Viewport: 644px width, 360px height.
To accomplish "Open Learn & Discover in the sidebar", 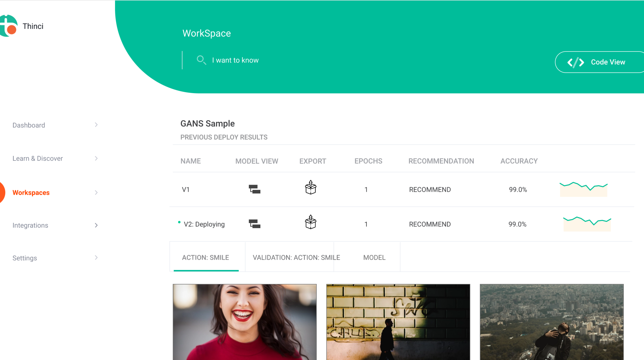I will tap(38, 158).
